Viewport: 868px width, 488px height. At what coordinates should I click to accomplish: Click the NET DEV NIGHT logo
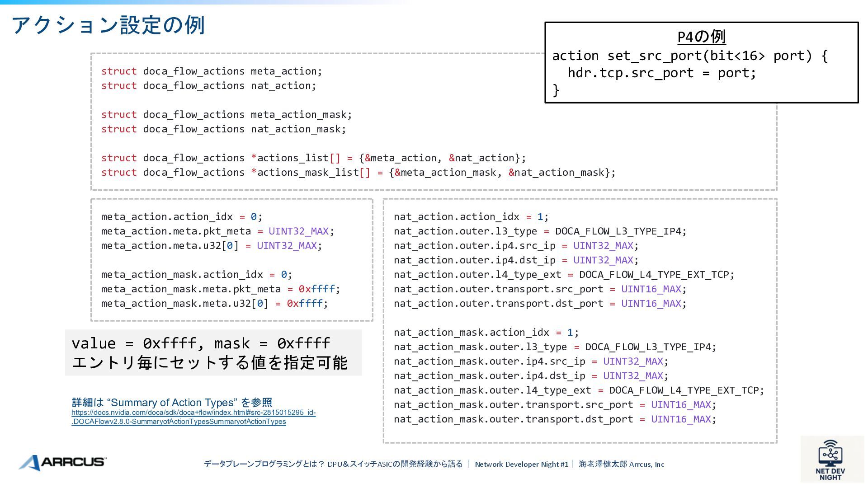[830, 460]
